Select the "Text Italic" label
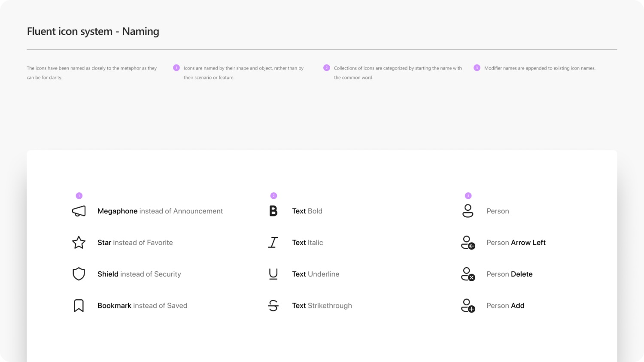644x362 pixels. tap(308, 243)
